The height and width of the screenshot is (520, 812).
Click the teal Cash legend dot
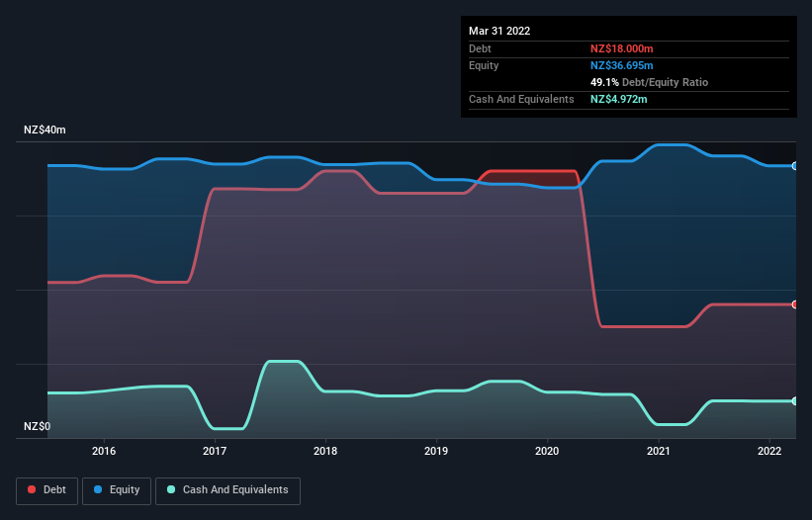(171, 489)
